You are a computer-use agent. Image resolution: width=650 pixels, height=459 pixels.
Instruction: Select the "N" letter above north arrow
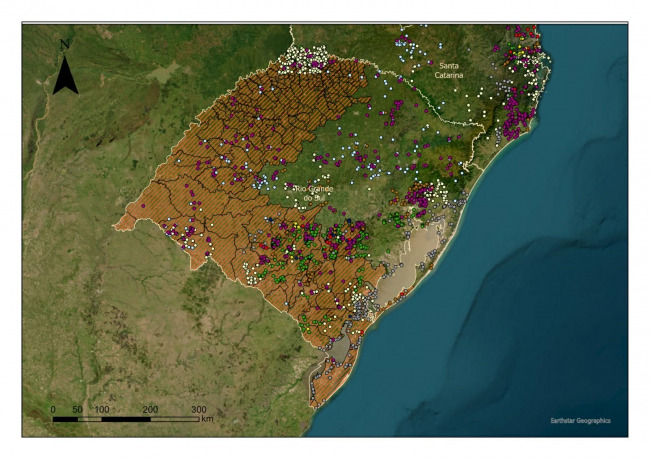(x=65, y=44)
